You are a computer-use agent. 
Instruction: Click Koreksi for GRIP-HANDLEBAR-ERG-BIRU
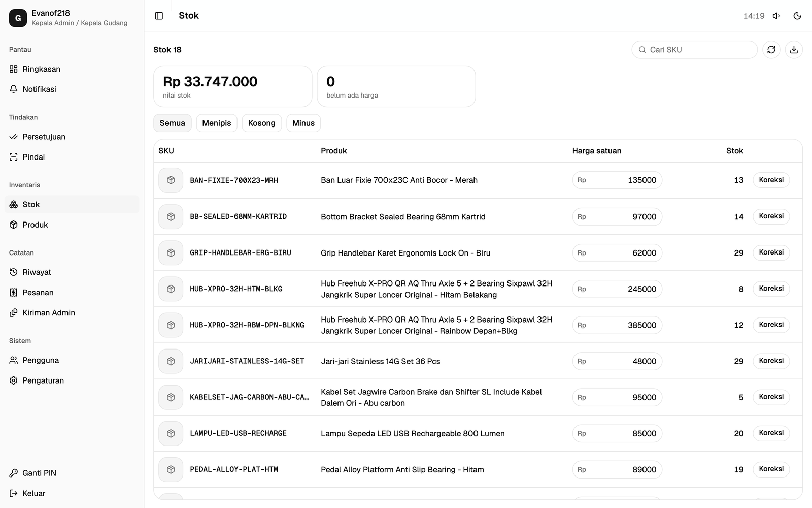tap(771, 252)
